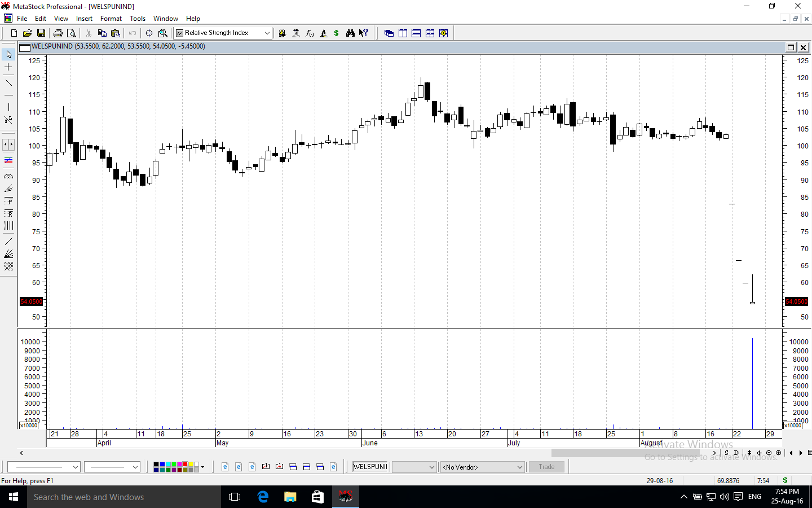Select the trendline tool in left sidebar

[x=8, y=82]
